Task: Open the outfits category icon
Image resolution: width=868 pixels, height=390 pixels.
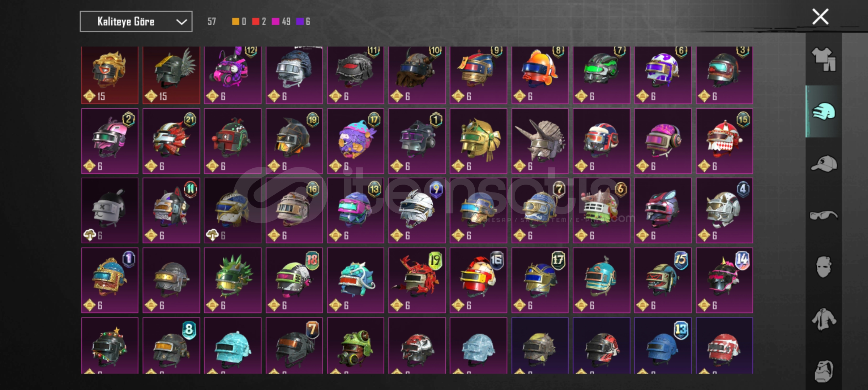Action: [x=824, y=59]
